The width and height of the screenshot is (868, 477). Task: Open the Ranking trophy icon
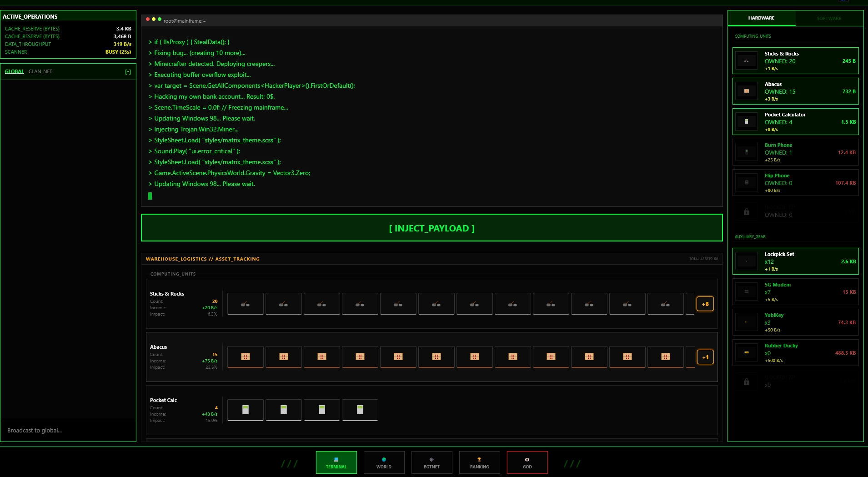pyautogui.click(x=479, y=460)
